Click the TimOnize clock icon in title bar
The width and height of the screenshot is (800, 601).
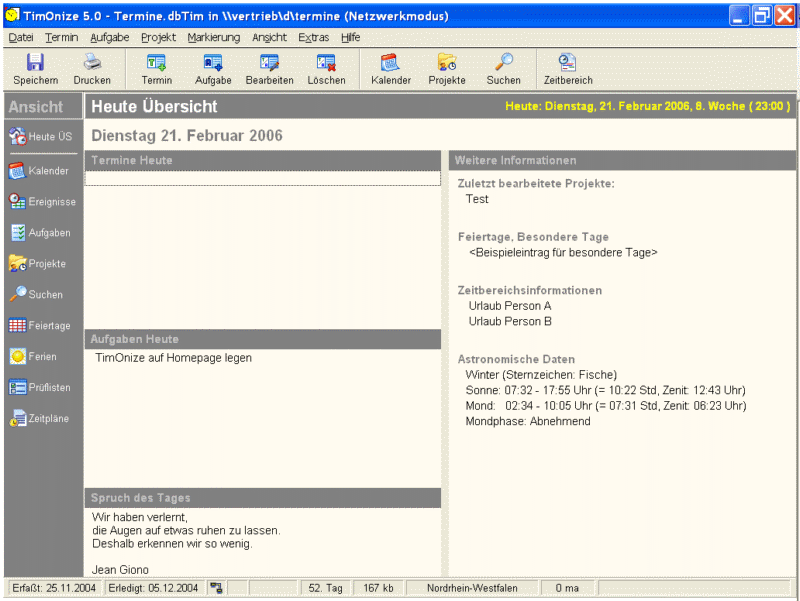click(x=12, y=15)
